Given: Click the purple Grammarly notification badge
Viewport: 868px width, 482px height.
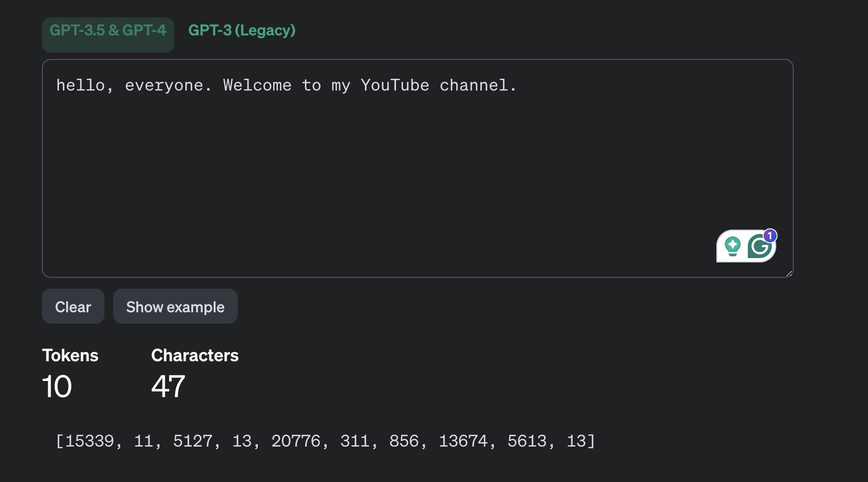Looking at the screenshot, I should click(x=770, y=236).
